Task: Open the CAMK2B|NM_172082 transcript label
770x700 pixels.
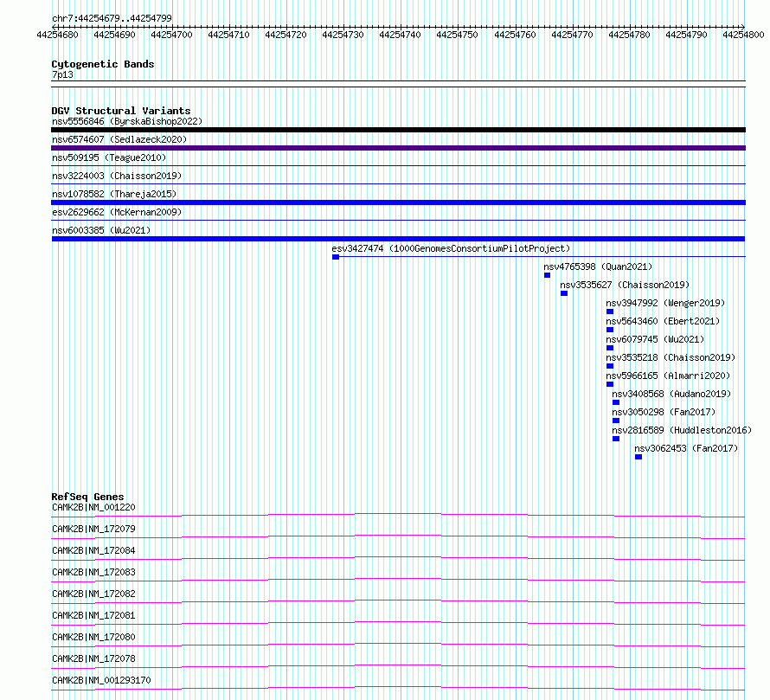Action: click(x=93, y=594)
